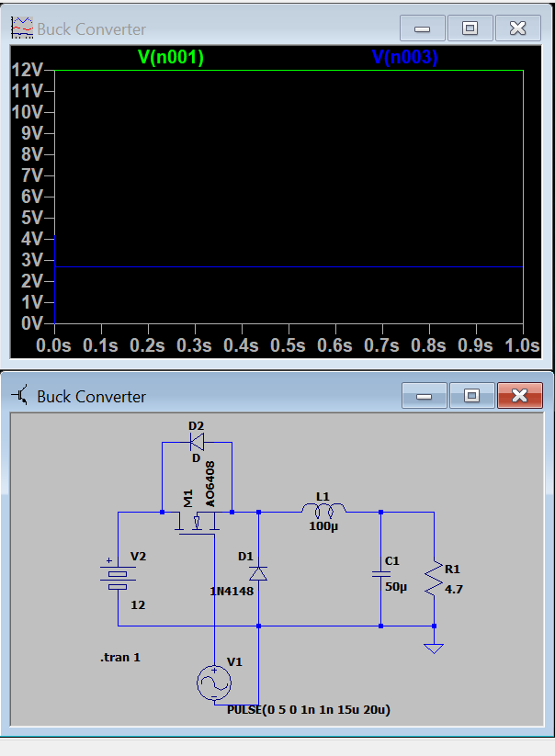Maximize the waveform plot window
This screenshot has width=555, height=756.
(470, 28)
